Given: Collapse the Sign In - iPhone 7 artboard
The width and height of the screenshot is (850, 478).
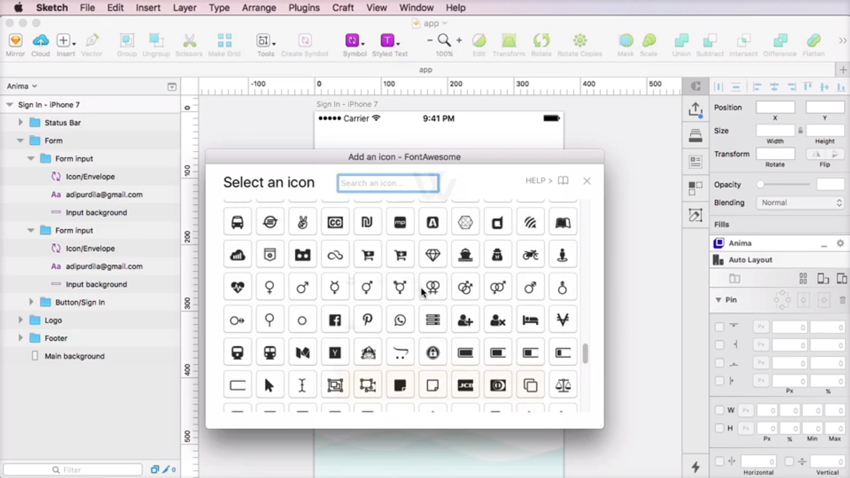Looking at the screenshot, I should pyautogui.click(x=9, y=105).
